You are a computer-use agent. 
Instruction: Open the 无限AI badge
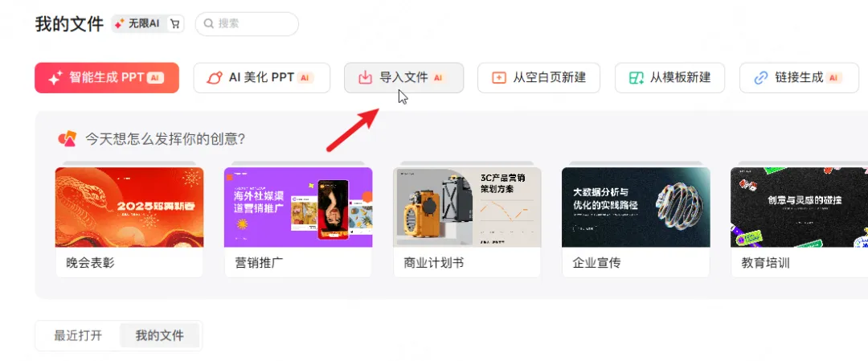(x=148, y=24)
